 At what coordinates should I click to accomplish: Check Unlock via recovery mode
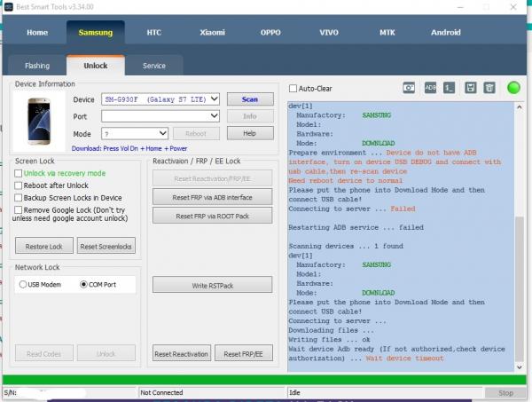[x=19, y=174]
